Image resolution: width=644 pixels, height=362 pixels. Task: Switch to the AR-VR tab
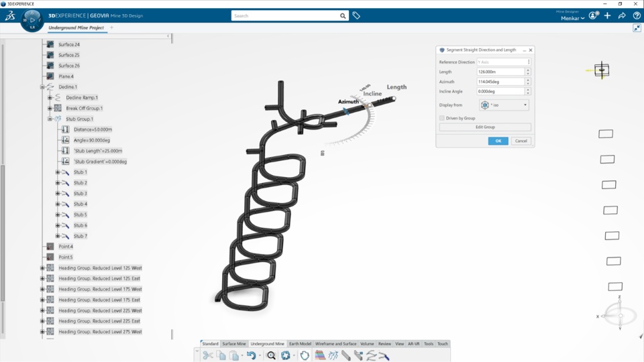pyautogui.click(x=414, y=343)
